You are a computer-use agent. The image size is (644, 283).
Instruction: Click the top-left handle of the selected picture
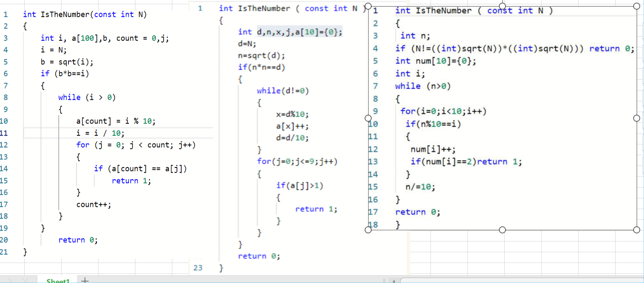tap(368, 6)
